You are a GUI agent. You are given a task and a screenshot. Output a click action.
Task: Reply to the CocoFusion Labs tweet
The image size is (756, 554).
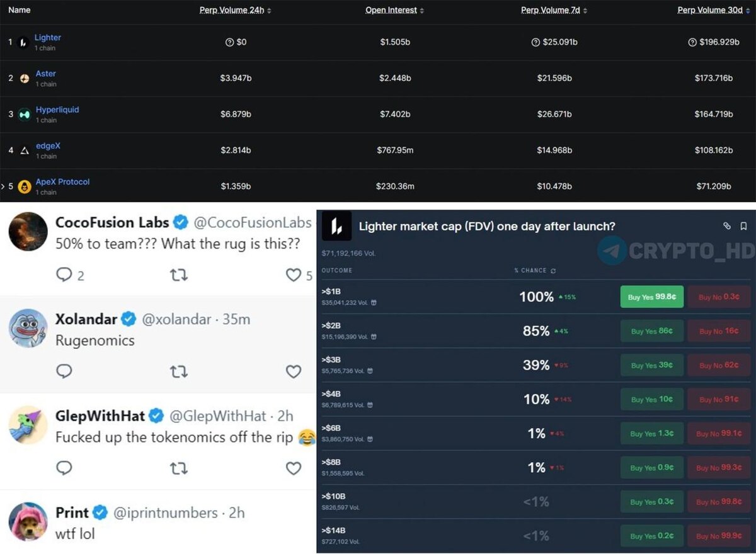click(x=64, y=275)
